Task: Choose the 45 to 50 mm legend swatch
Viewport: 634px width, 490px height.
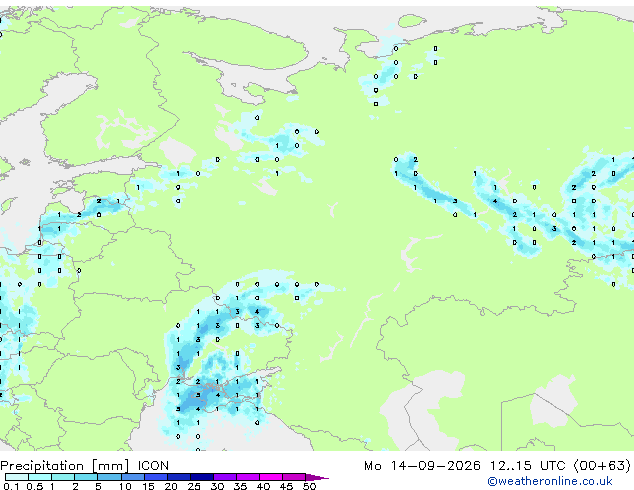Action: tap(294, 477)
